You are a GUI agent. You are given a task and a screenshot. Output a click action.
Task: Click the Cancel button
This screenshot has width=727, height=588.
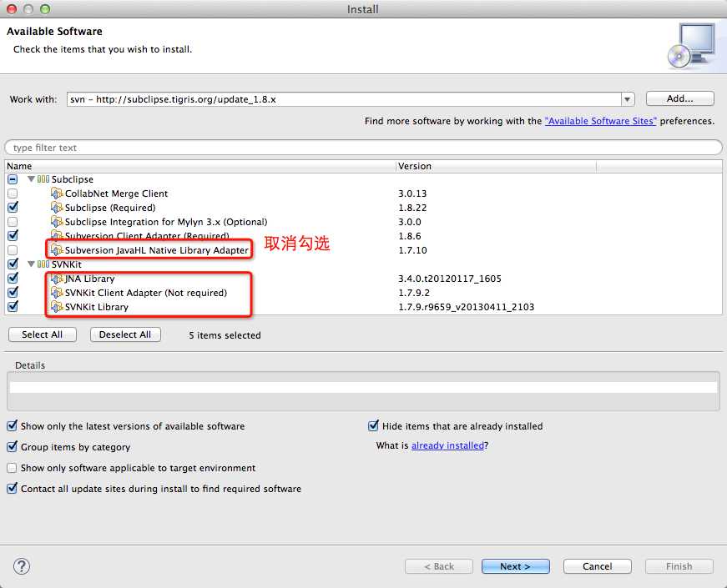pos(597,566)
